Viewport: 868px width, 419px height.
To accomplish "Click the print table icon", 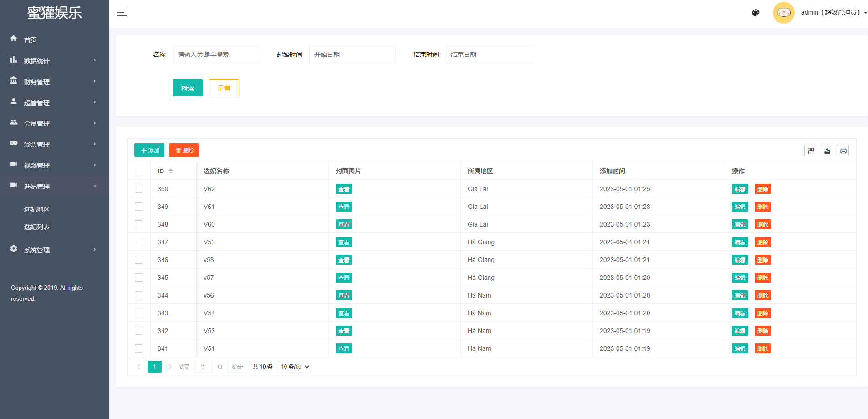I will 843,151.
